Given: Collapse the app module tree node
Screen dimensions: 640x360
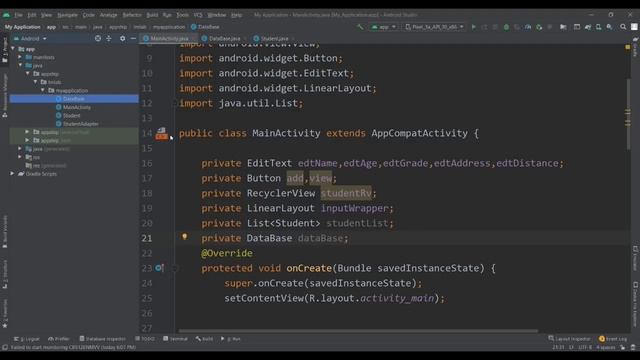Looking at the screenshot, I should click(13, 49).
